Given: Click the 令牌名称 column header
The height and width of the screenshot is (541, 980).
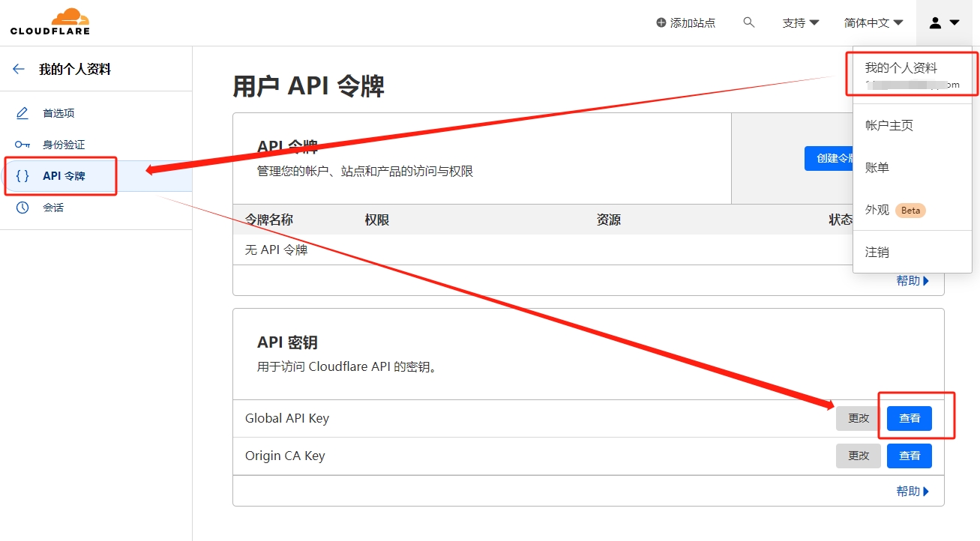Looking at the screenshot, I should pyautogui.click(x=269, y=220).
